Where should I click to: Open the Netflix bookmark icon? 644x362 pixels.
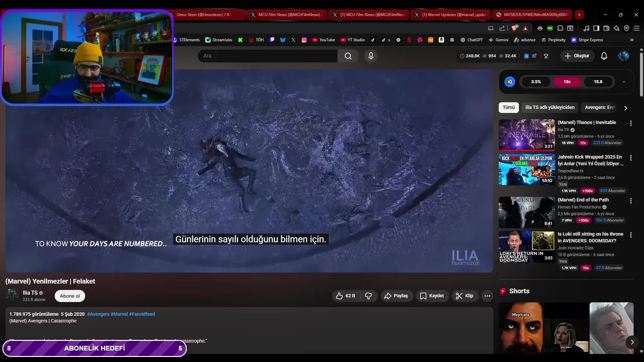(409, 40)
